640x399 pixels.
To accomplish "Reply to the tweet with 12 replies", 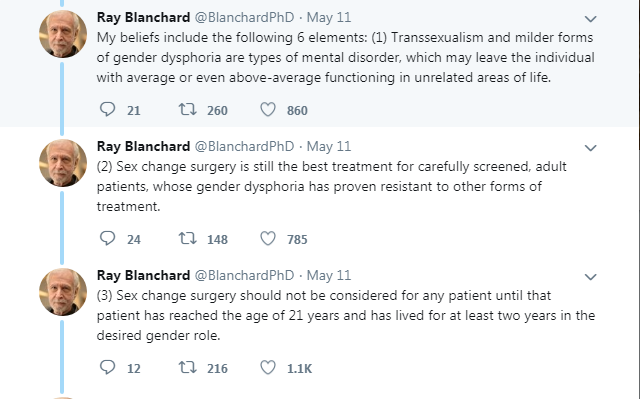I will tap(108, 368).
